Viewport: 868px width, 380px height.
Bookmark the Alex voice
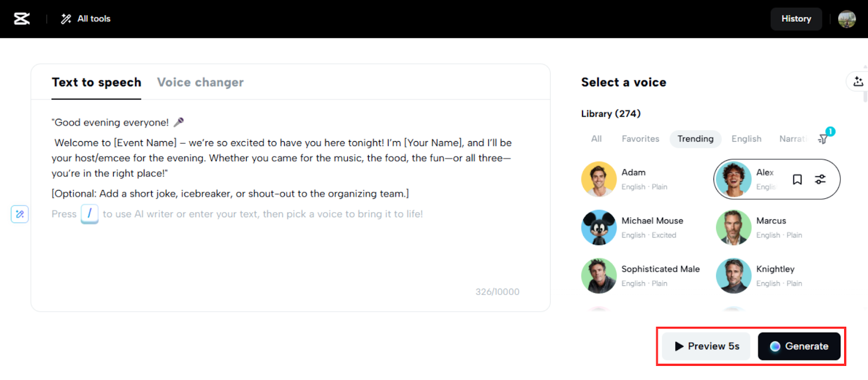pos(797,180)
